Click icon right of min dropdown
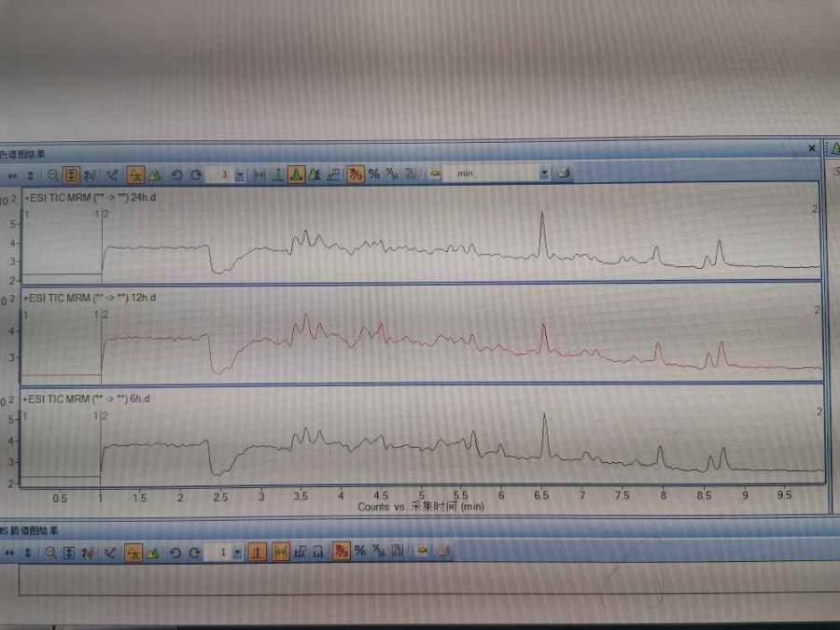The height and width of the screenshot is (630, 840). click(x=564, y=173)
